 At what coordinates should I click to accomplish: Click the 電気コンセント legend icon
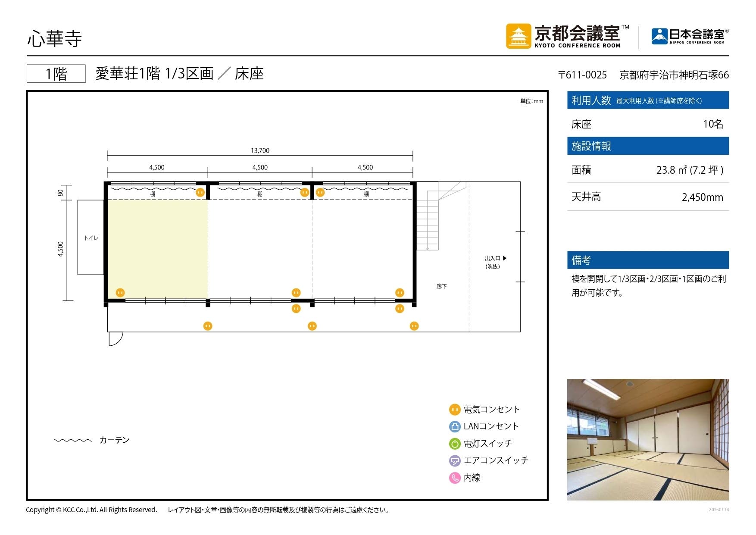point(455,410)
